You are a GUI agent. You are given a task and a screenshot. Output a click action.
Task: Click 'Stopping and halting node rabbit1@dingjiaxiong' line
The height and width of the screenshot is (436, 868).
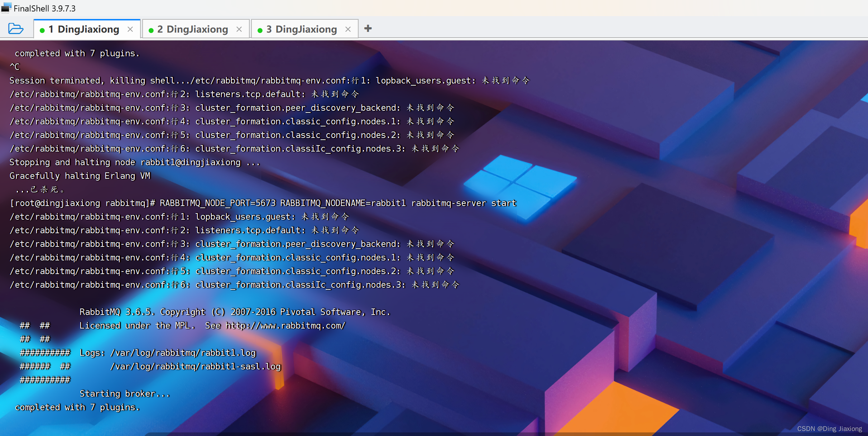[x=135, y=162]
